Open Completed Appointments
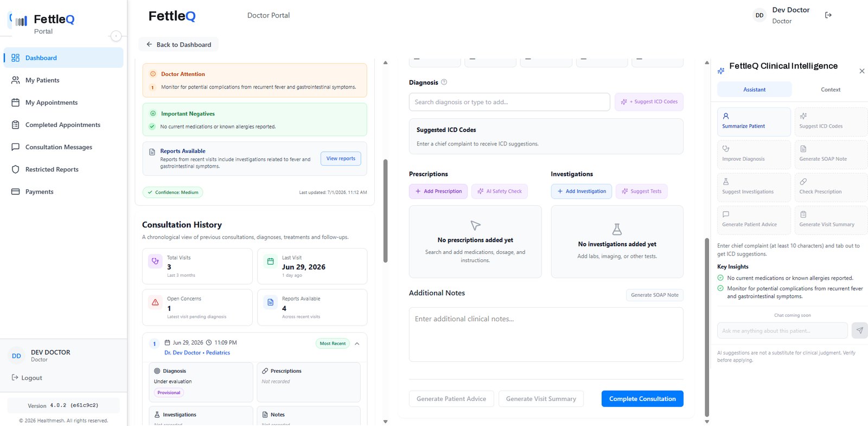Screen dimensions: 868x426 coord(63,124)
